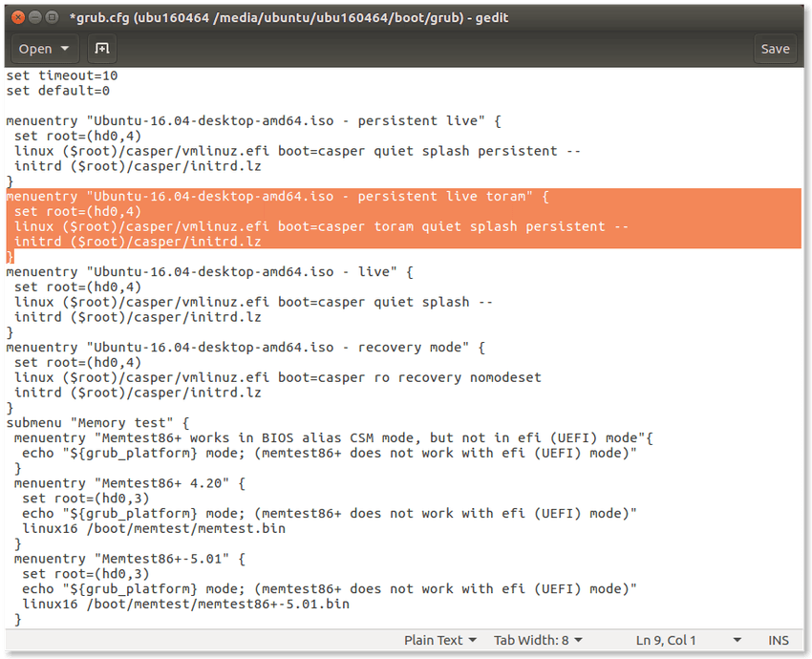Open the Ln 9, Col 1 position menu
812x659 pixels.
tap(688, 640)
